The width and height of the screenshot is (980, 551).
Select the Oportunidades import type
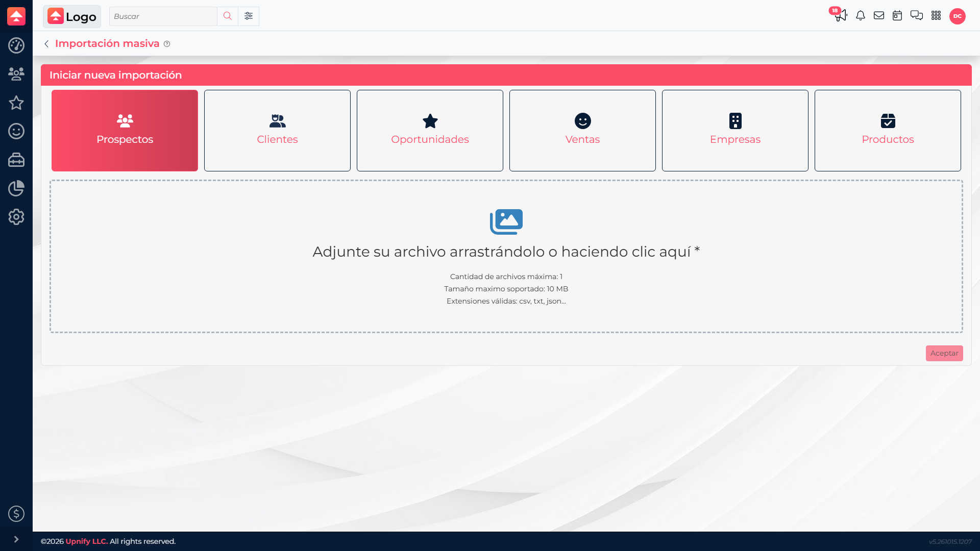(430, 131)
